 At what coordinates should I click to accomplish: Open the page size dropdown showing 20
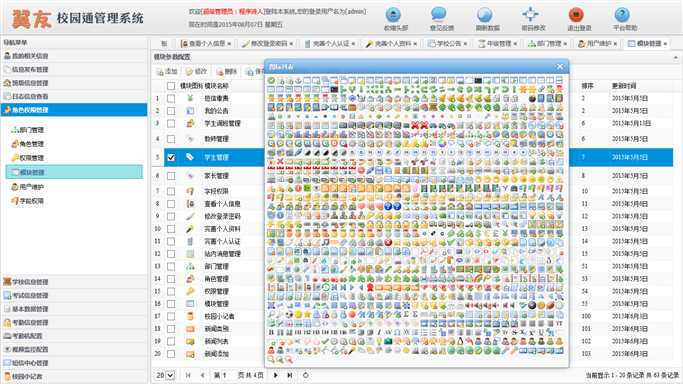[x=165, y=375]
